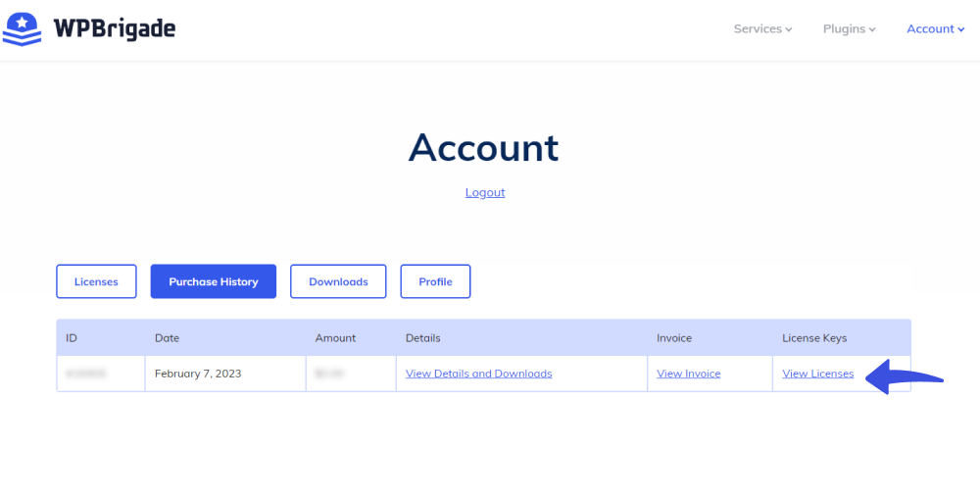Screen dimensions: 980x500
Task: Go to the Profile tab
Action: coord(436,281)
